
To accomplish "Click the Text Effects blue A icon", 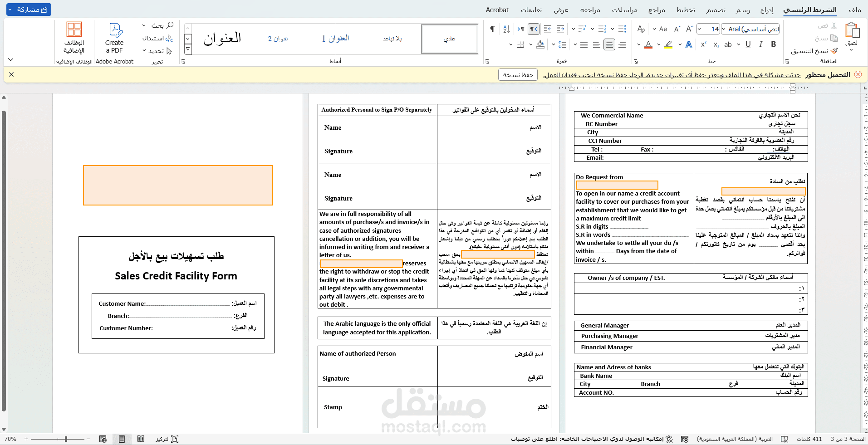I will coord(689,44).
